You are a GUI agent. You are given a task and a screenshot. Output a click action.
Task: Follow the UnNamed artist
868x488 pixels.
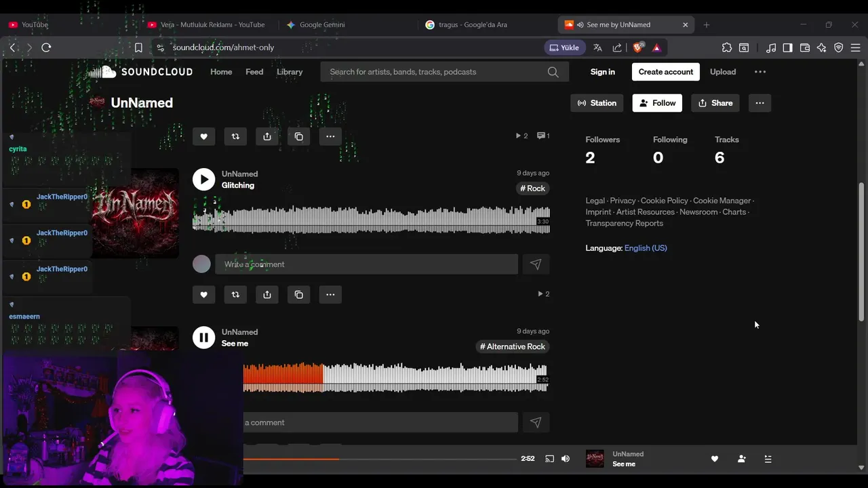(x=657, y=103)
